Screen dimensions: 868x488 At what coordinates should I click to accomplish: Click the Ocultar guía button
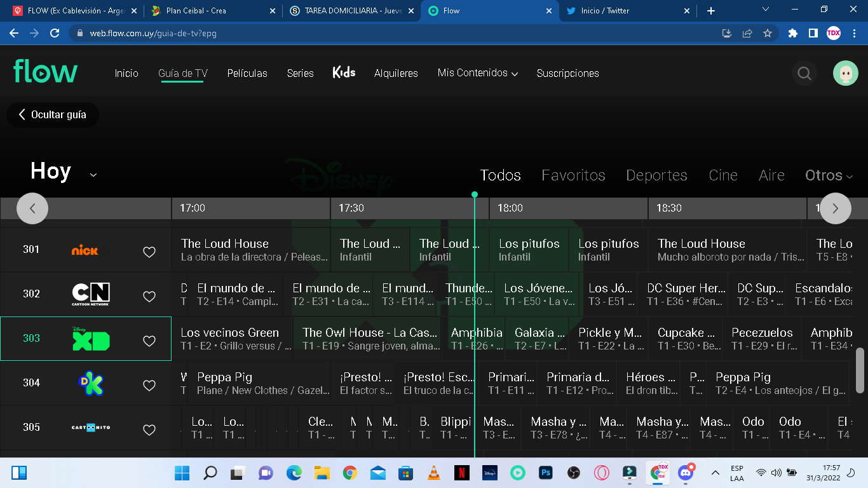(52, 115)
